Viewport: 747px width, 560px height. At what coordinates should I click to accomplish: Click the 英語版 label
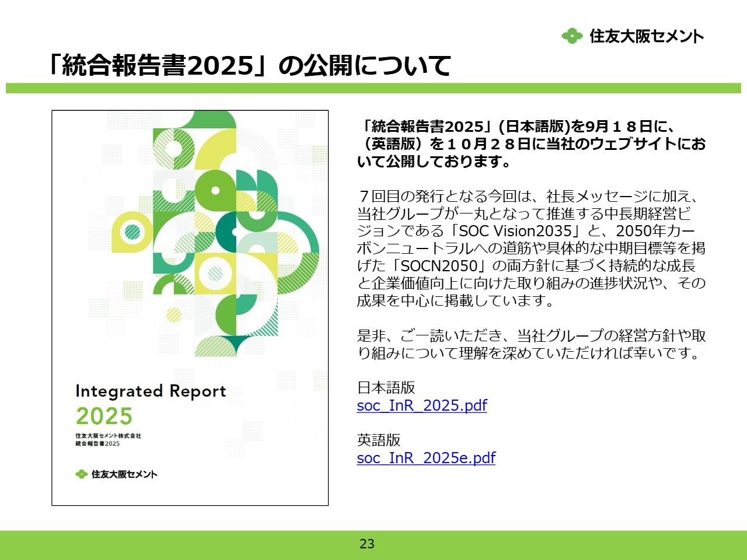(x=378, y=440)
